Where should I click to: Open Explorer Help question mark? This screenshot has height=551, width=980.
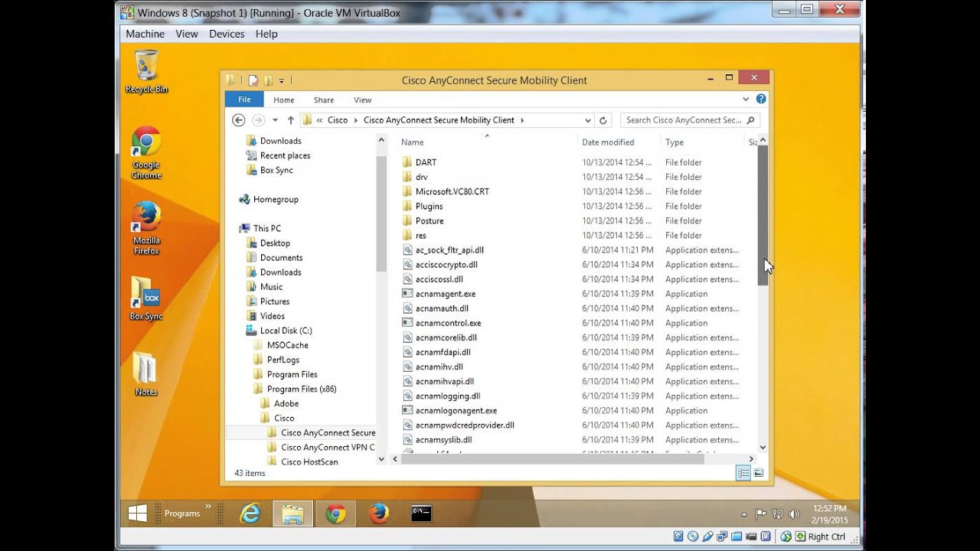761,99
